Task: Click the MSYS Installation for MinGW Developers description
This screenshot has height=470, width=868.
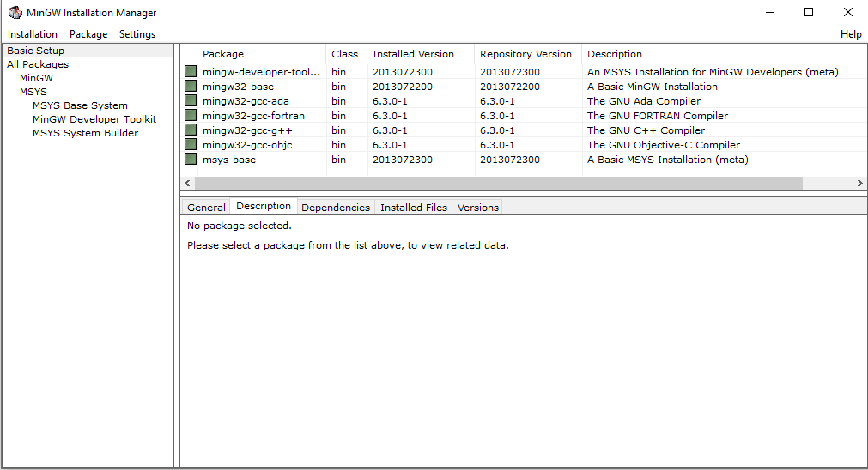Action: click(713, 72)
